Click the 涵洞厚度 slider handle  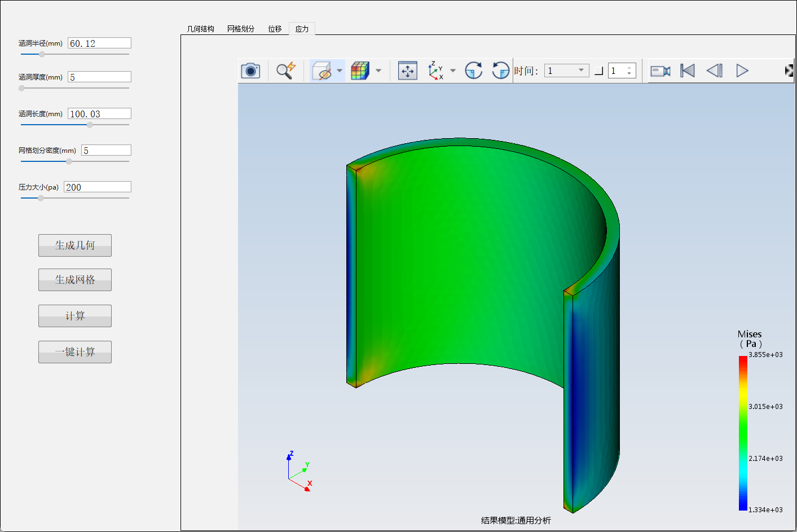tap(21, 88)
